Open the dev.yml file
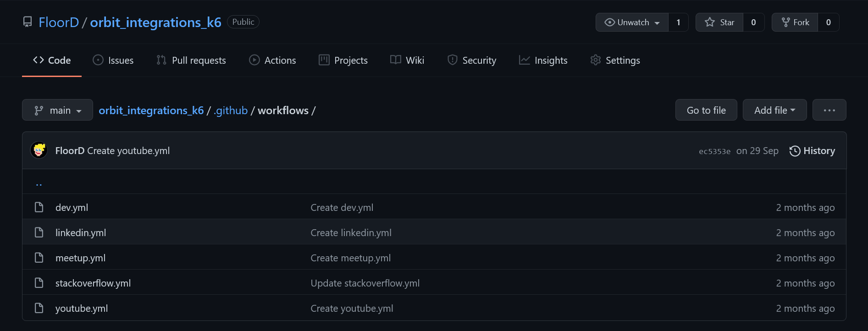The image size is (868, 331). [72, 207]
